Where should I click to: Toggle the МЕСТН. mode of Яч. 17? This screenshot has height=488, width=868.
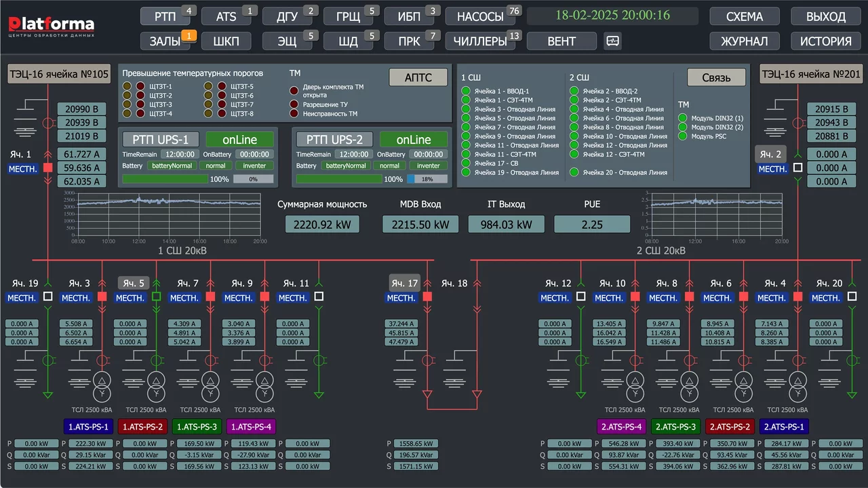point(401,298)
